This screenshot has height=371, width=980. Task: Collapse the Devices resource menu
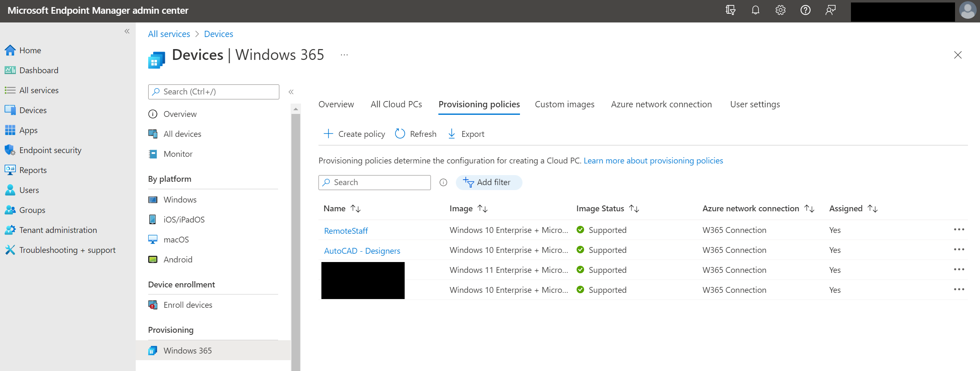tap(291, 92)
